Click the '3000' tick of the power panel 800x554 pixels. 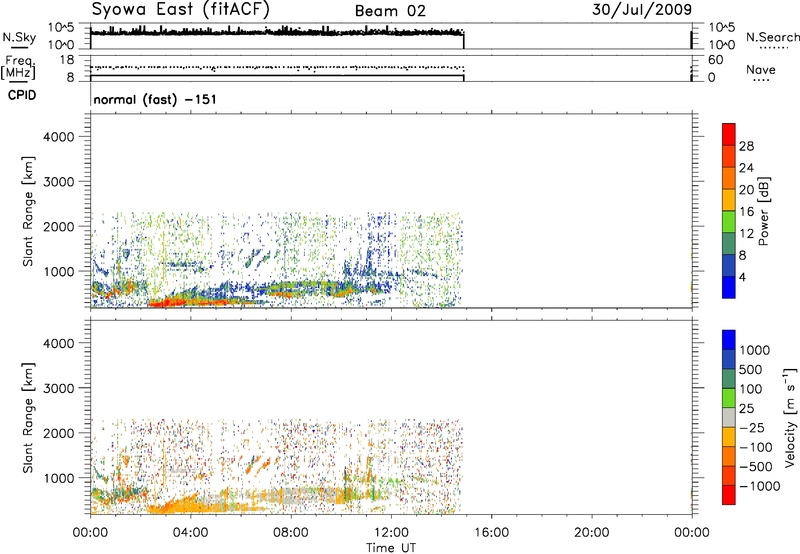click(59, 182)
